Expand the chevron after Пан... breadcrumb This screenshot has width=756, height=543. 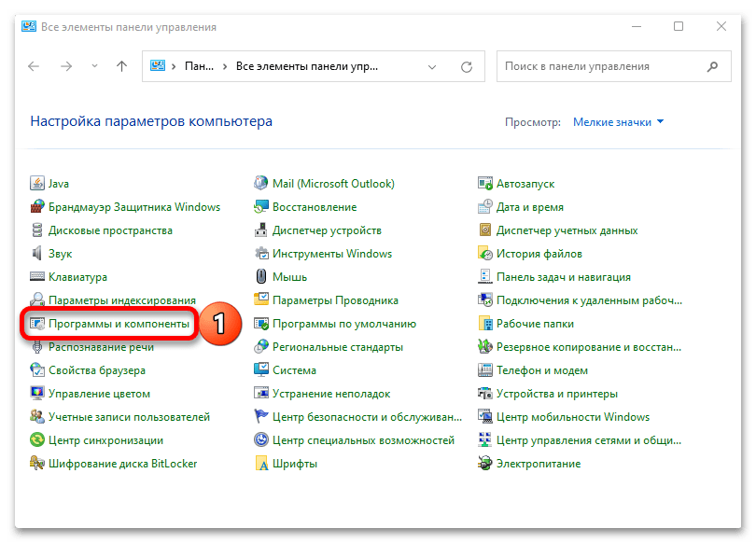point(225,66)
